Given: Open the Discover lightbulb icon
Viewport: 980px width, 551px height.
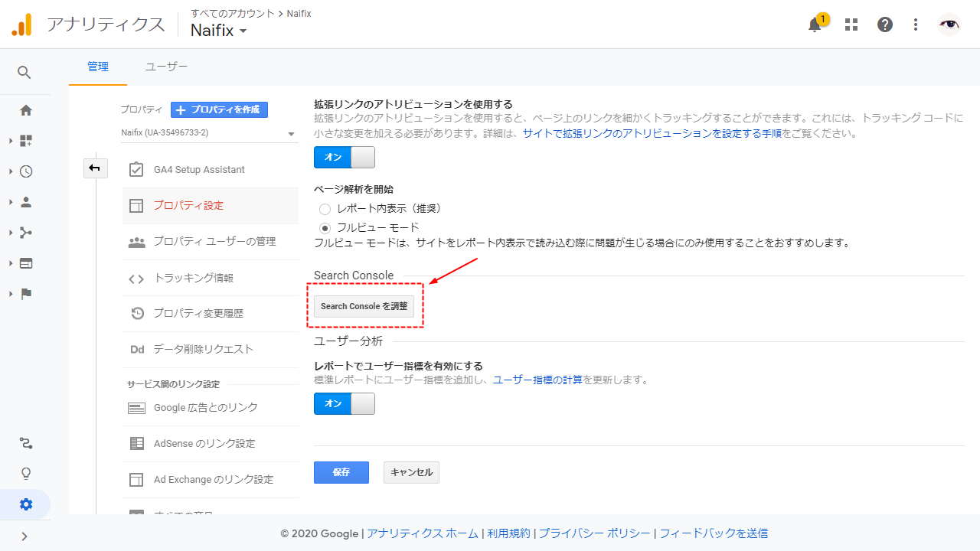Looking at the screenshot, I should [26, 474].
